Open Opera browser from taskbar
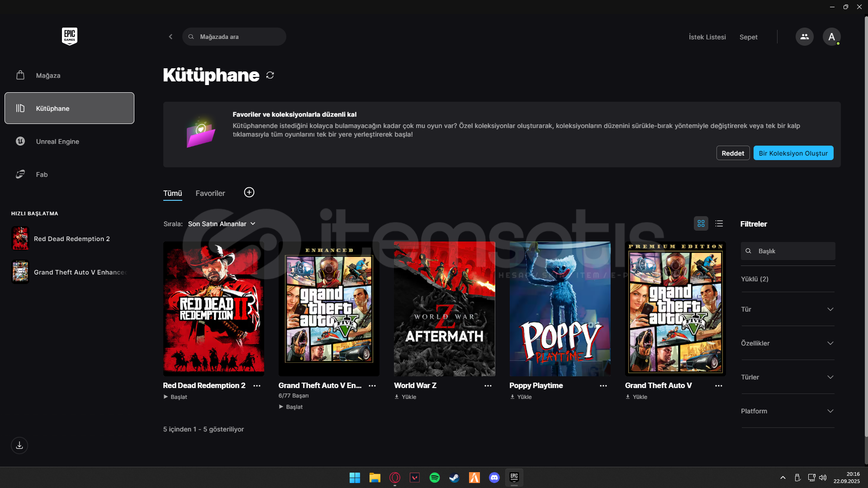 394,478
